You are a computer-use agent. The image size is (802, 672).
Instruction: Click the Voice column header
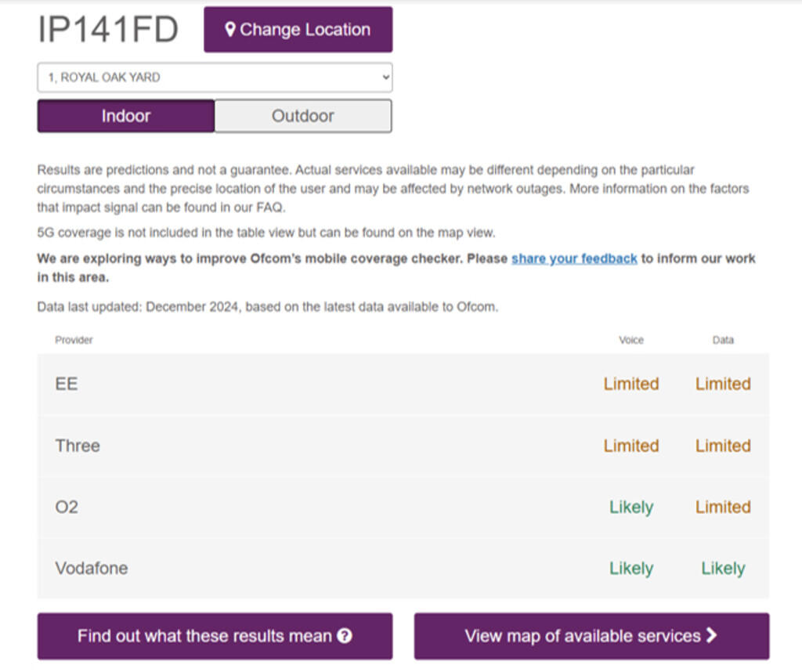(x=630, y=340)
